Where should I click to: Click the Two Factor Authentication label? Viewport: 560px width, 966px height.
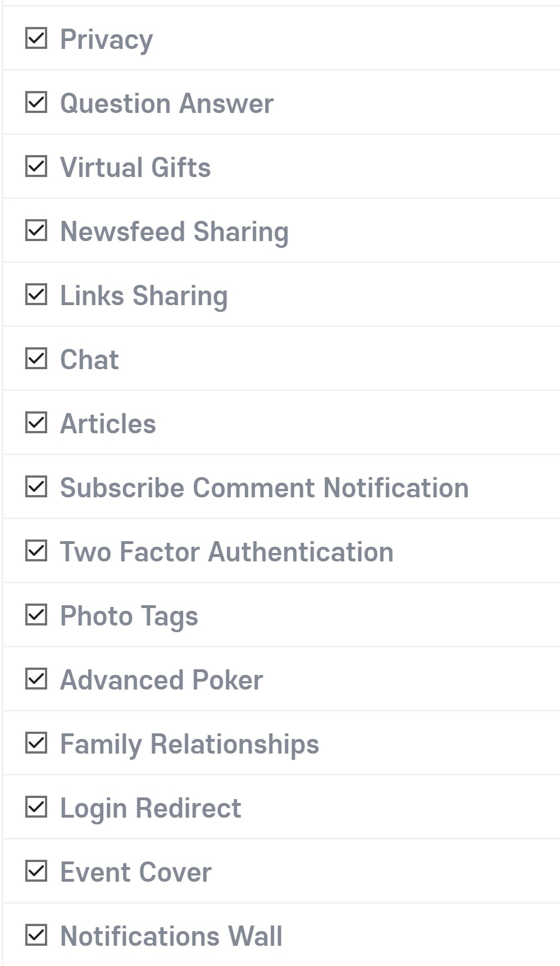click(226, 552)
